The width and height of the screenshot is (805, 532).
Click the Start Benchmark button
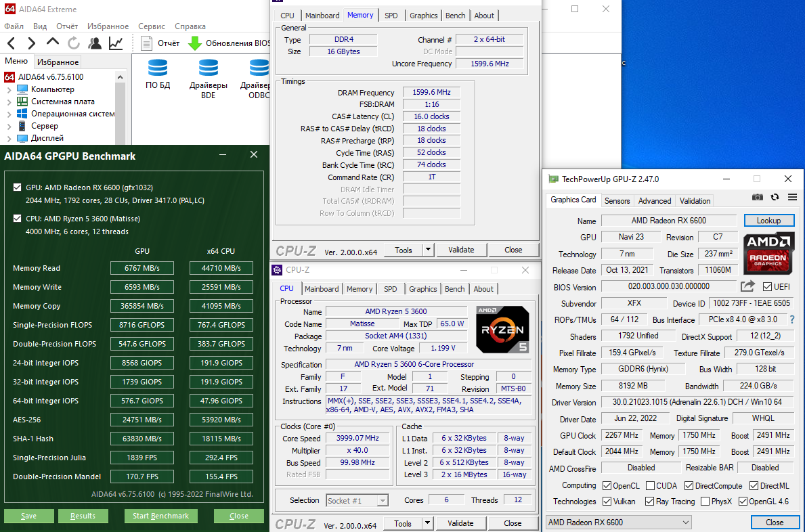point(160,516)
